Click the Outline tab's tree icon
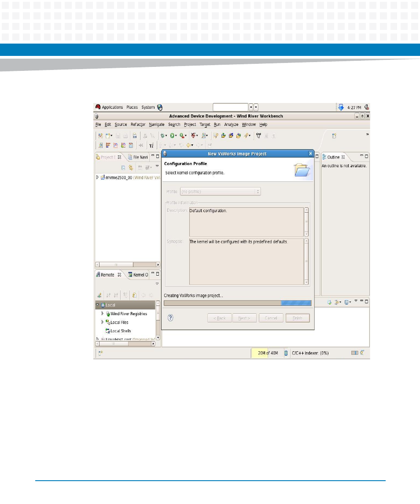The width and height of the screenshot is (420, 504). pyautogui.click(x=324, y=157)
